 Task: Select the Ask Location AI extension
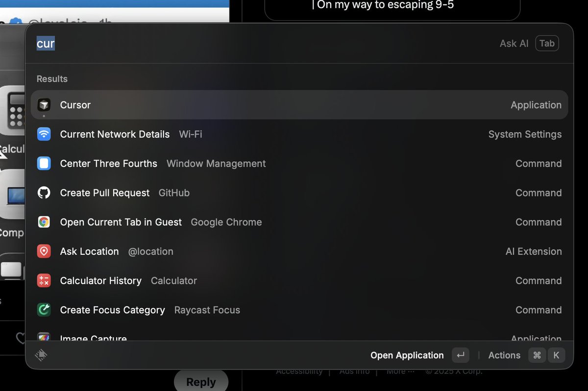click(x=299, y=251)
